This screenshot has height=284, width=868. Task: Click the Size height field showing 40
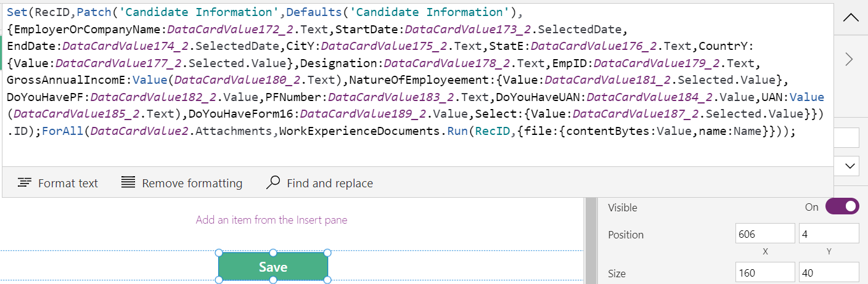828,273
